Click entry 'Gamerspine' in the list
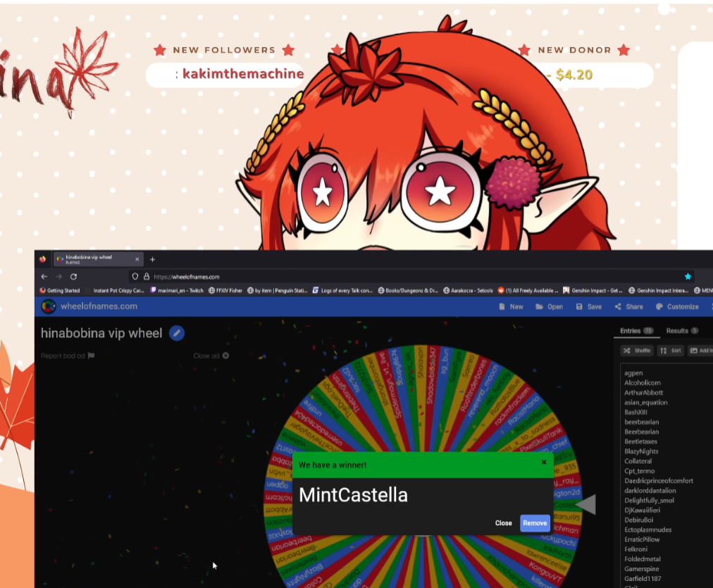713x588 pixels. [641, 569]
